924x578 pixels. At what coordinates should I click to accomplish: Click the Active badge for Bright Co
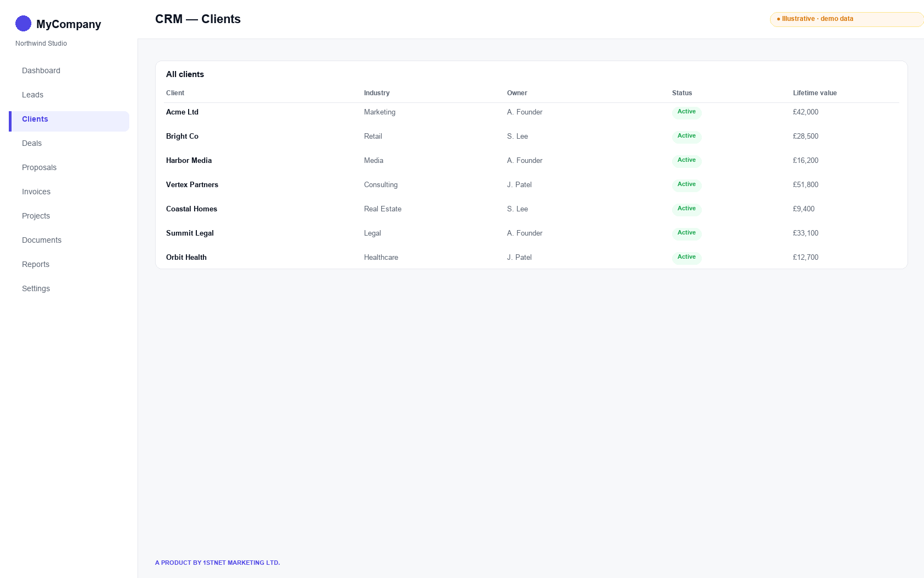(686, 136)
